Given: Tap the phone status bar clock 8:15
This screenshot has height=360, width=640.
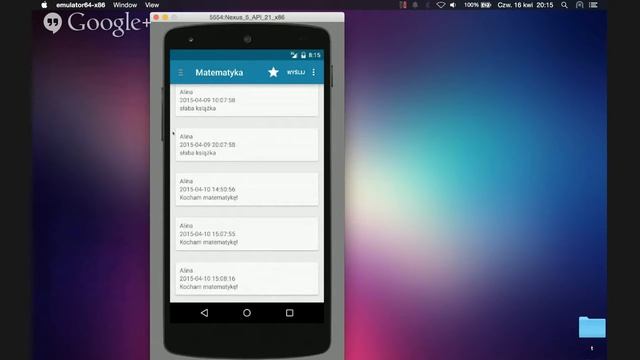Looking at the screenshot, I should pos(314,55).
